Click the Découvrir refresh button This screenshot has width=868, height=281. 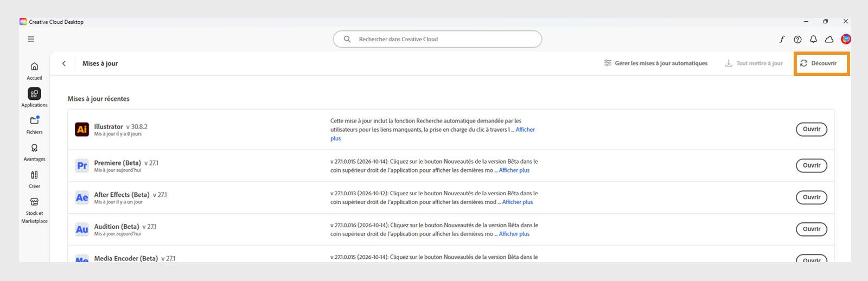tap(818, 63)
